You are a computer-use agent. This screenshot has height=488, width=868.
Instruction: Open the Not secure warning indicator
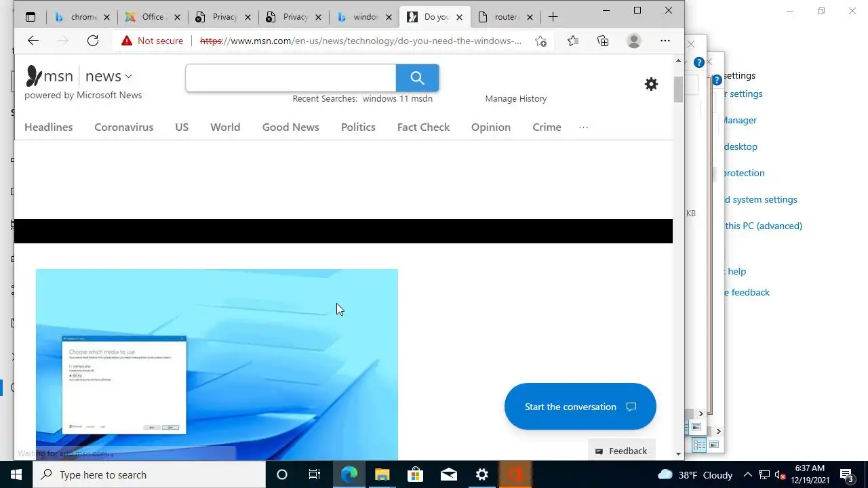[x=152, y=41]
